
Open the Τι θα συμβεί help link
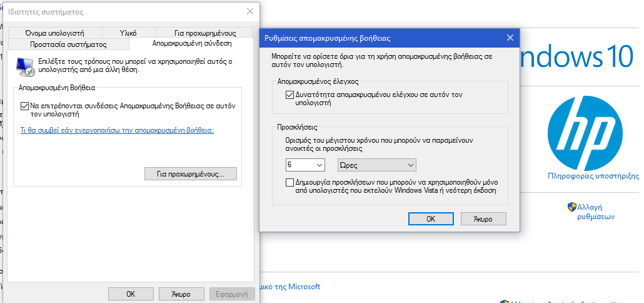[118, 130]
